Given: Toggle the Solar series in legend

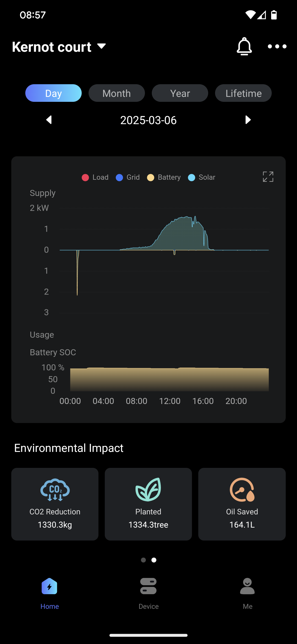Looking at the screenshot, I should point(202,177).
